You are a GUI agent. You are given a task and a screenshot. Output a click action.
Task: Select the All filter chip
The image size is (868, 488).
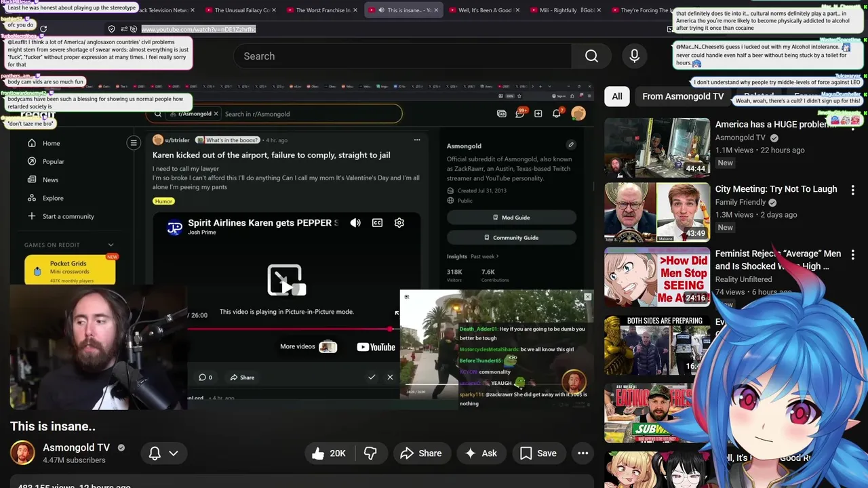(x=617, y=96)
